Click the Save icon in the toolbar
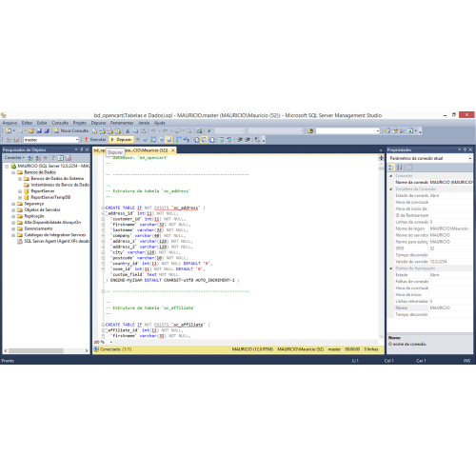476x476 pixels. (39, 130)
